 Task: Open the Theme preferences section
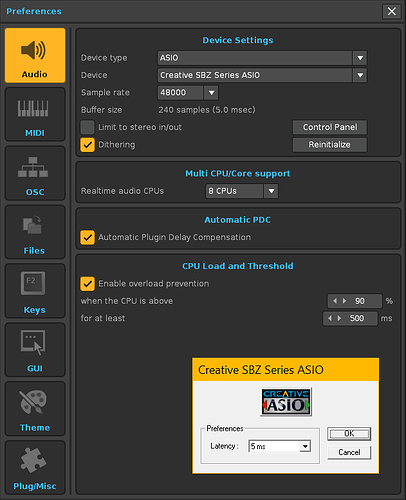(x=35, y=409)
